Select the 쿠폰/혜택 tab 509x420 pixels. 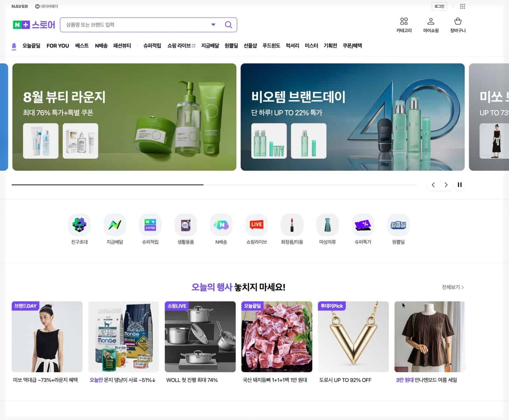tap(352, 46)
